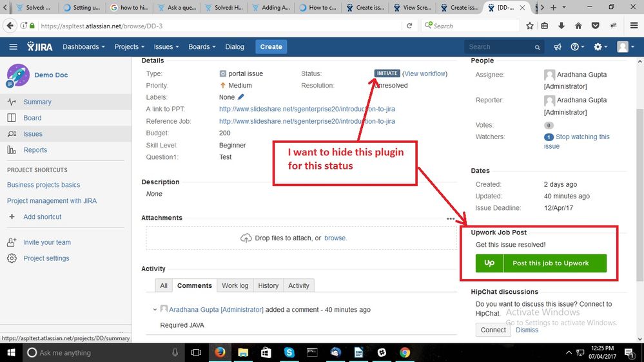Open the A link to PPT slideshare URL
Viewport: 644px width, 362px height.
point(307,109)
